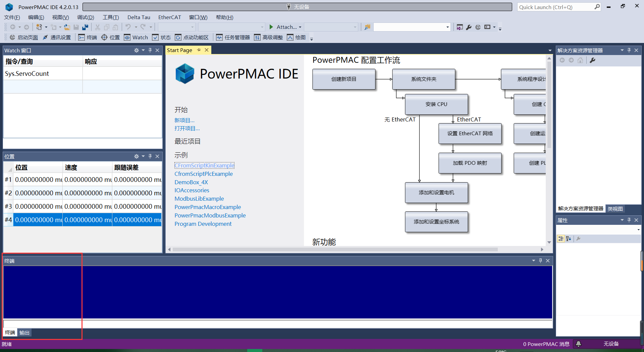This screenshot has height=352, width=644.
Task: Toggle auto-hide pin on Watch window
Action: pos(150,50)
